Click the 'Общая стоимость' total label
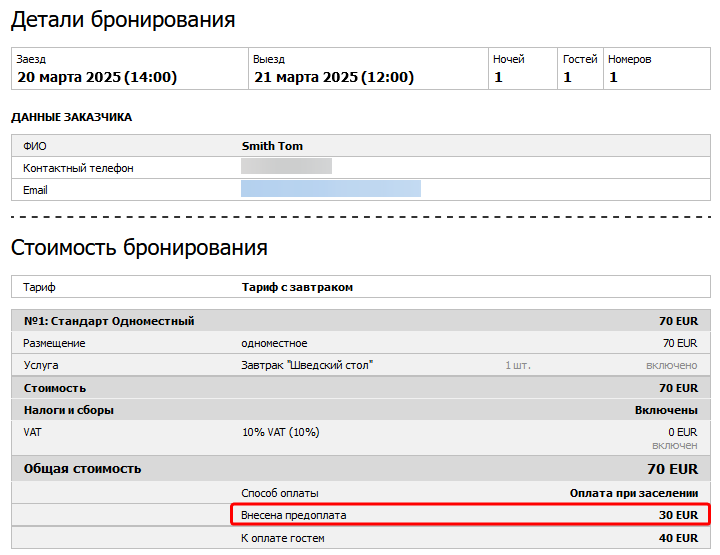 [x=82, y=469]
